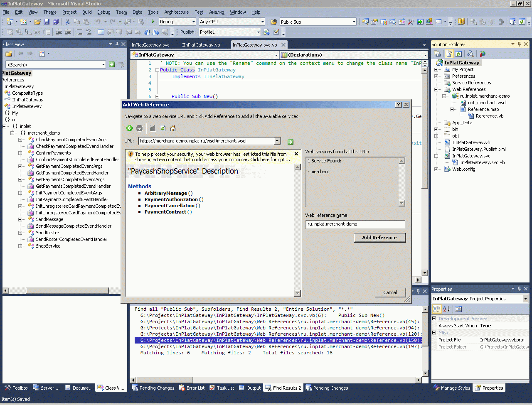The image size is (532, 405).
Task: Collapse the Development Server property group
Action: coord(434,319)
